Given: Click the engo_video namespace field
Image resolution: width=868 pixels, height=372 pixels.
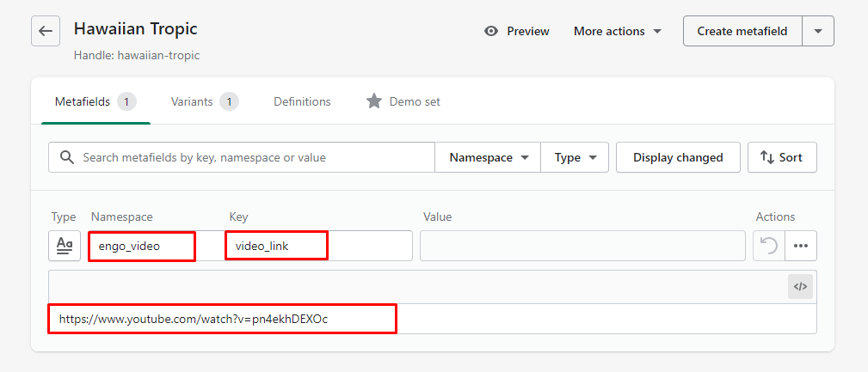Looking at the screenshot, I should coord(142,247).
